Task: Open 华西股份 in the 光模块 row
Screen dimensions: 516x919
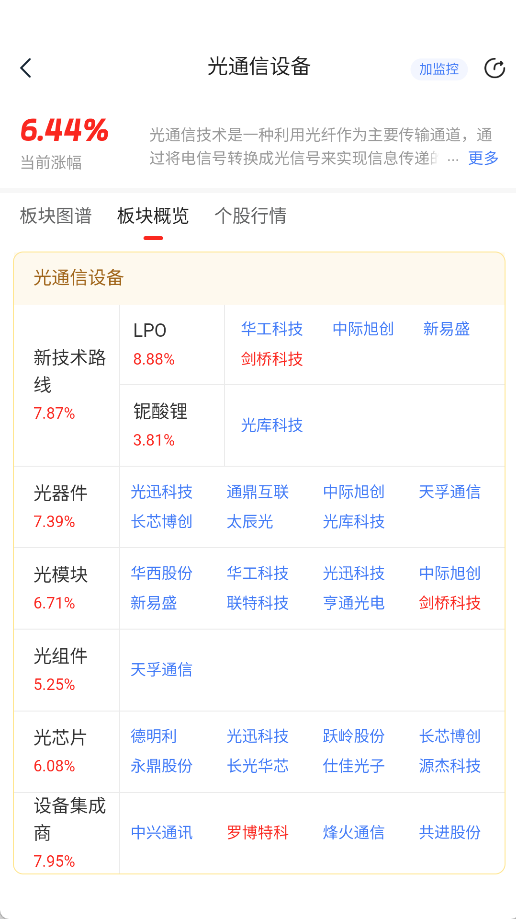Action: click(161, 573)
